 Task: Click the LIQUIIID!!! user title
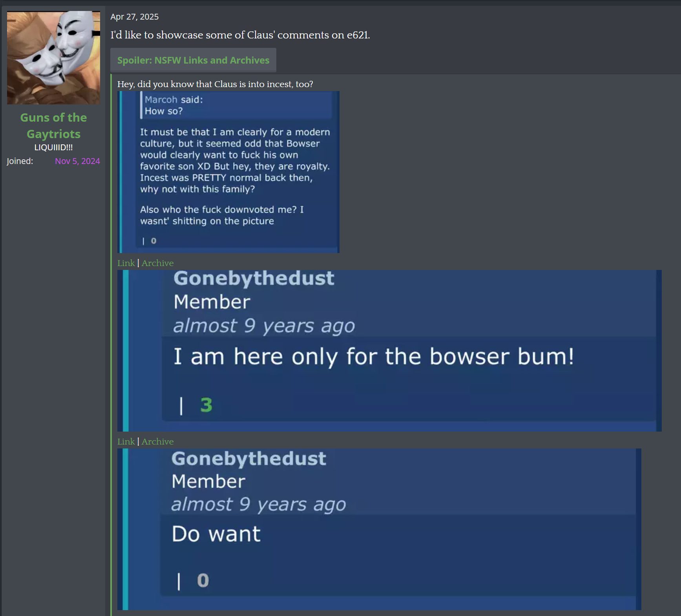pos(53,148)
